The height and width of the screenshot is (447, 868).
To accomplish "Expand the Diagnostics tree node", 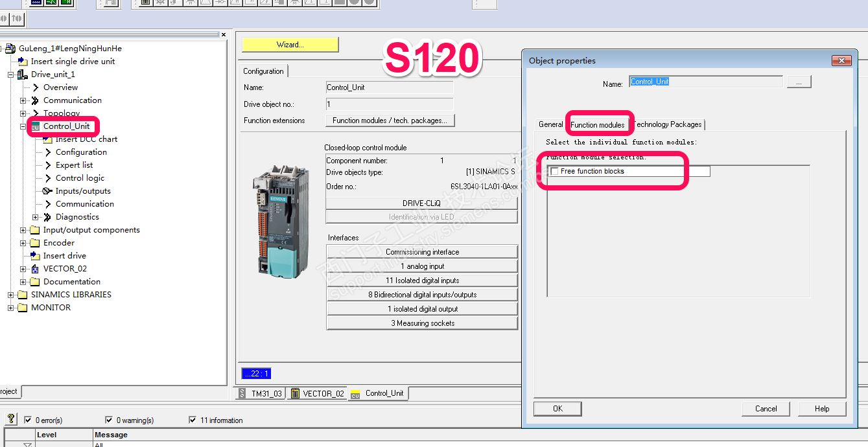I will click(36, 217).
